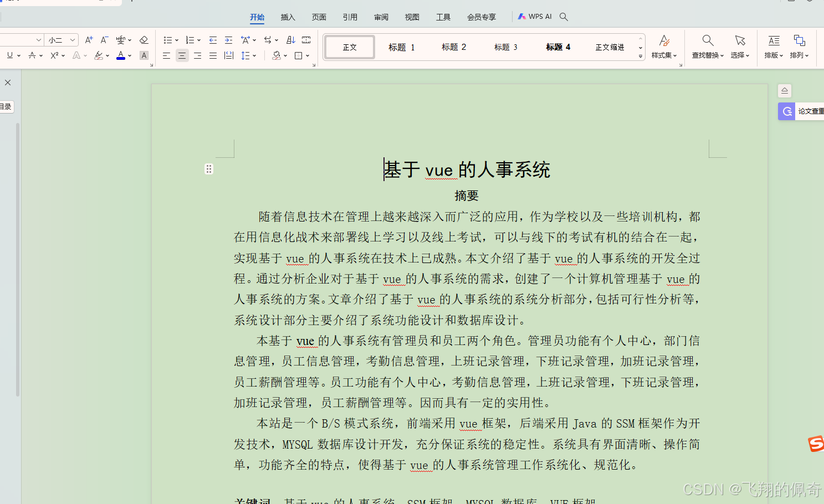Screen dimensions: 824x504
Task: Align text left
Action: (x=166, y=55)
